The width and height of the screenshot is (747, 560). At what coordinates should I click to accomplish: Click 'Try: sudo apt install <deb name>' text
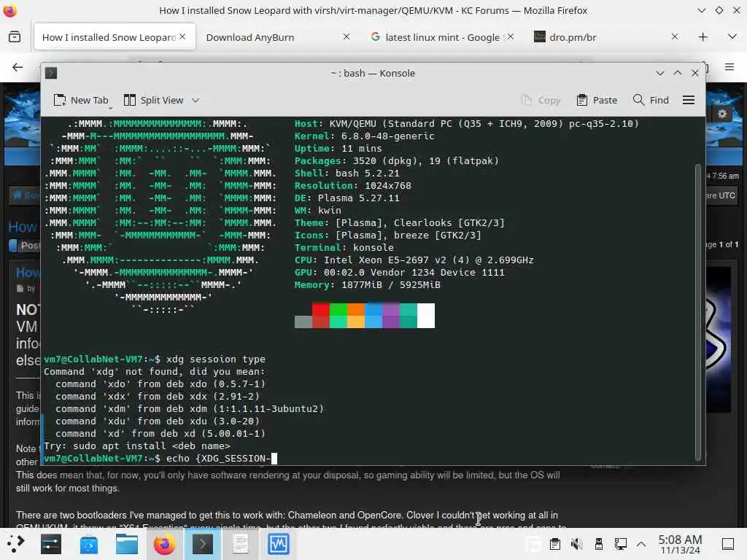(x=137, y=446)
